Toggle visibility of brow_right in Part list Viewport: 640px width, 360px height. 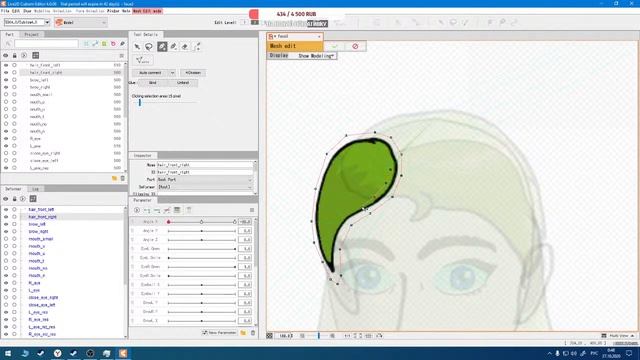(6, 87)
